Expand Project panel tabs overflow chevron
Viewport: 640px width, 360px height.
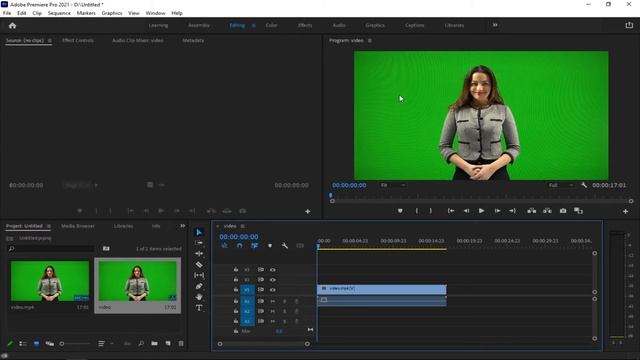point(182,226)
